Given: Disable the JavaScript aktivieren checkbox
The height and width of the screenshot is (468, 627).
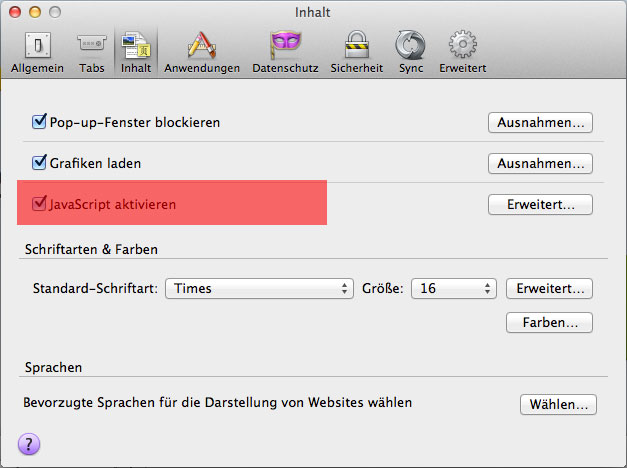Looking at the screenshot, I should coord(40,204).
